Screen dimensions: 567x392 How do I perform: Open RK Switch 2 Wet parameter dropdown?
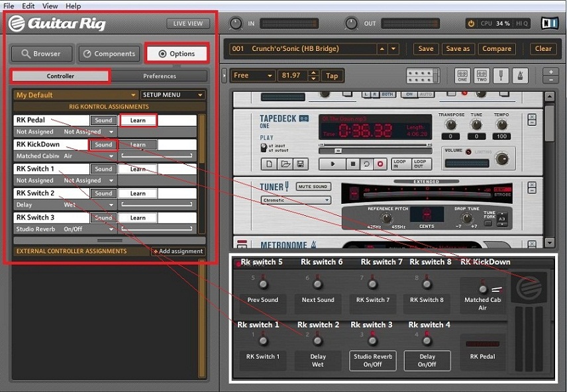click(x=89, y=205)
